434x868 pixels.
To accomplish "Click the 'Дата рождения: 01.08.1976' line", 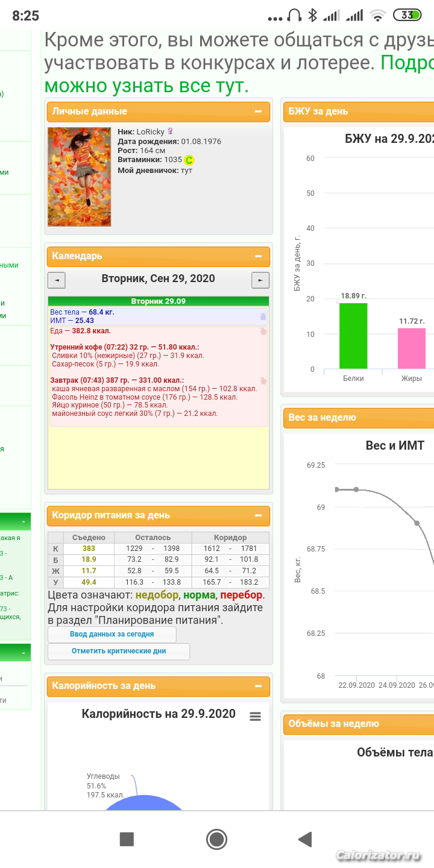I will tap(169, 142).
